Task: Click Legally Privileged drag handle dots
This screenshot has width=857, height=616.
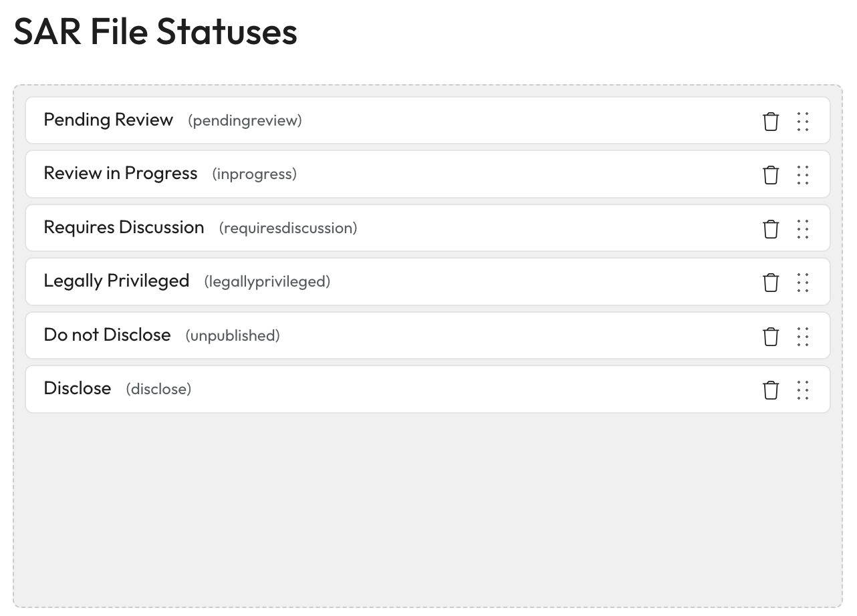Action: pos(803,283)
